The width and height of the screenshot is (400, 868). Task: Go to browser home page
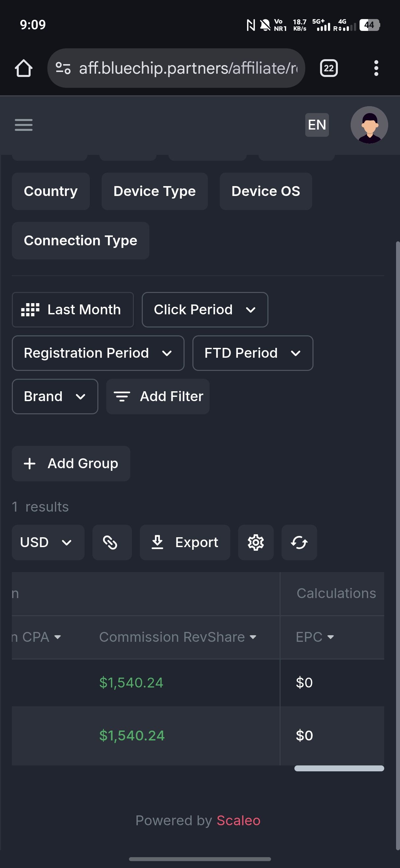(24, 68)
